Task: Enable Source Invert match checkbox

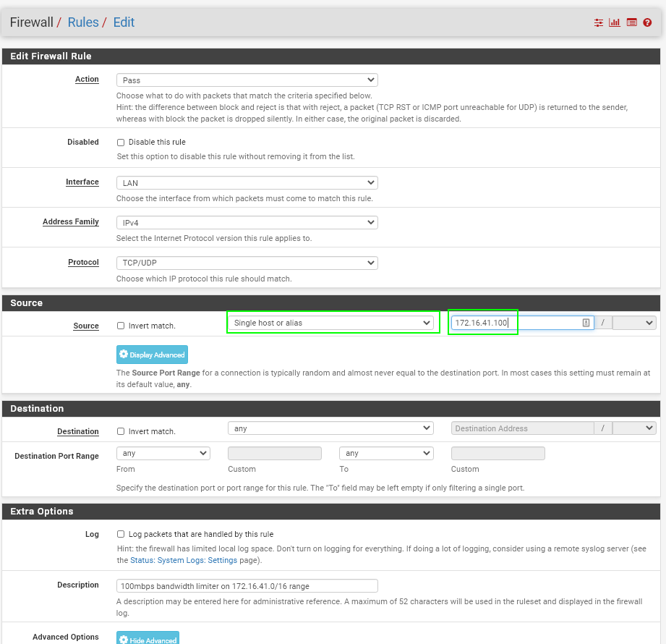Action: pyautogui.click(x=121, y=326)
